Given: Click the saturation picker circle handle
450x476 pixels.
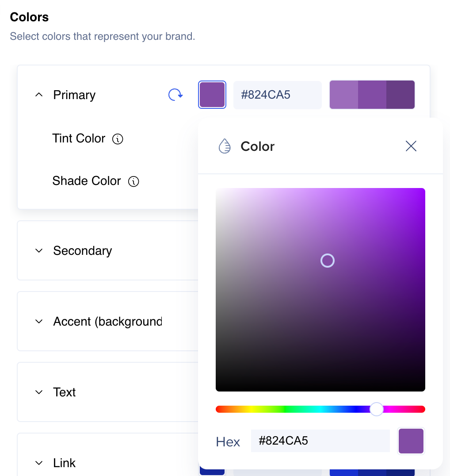Looking at the screenshot, I should pyautogui.click(x=328, y=261).
